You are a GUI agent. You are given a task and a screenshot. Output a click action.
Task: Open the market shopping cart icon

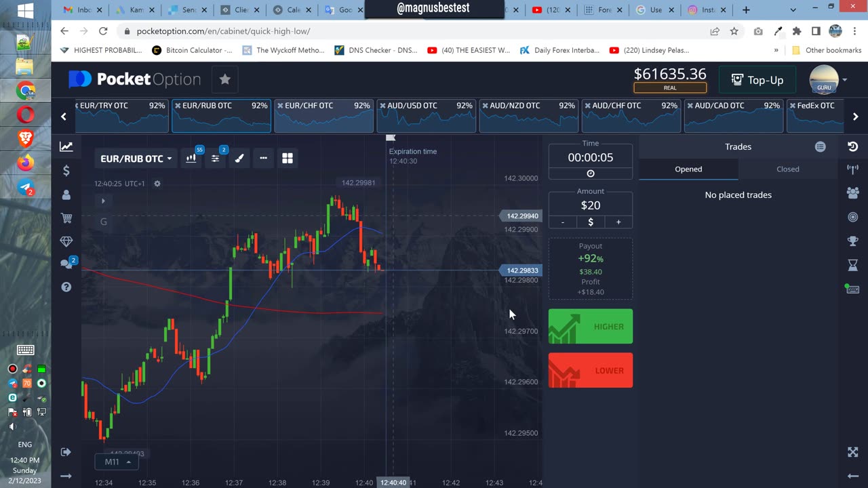pyautogui.click(x=66, y=218)
